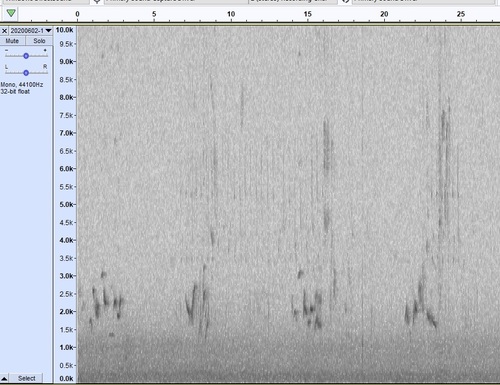Click the L/R pan slider knob
The image size is (500, 385).
point(26,73)
